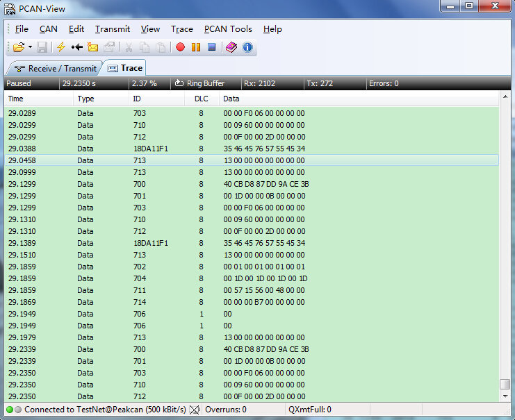Click the QXmtFull: 0 status entry
This screenshot has width=515, height=420.
310,410
